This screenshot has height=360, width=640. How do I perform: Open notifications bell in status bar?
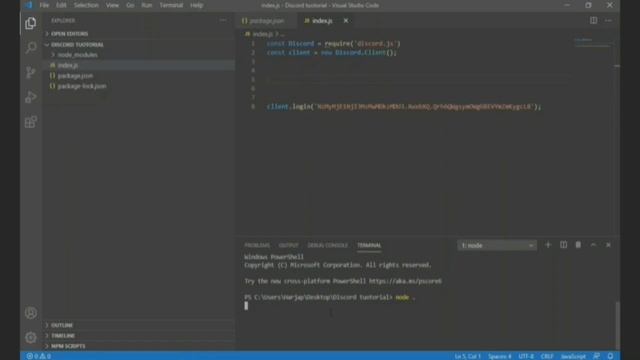point(610,356)
